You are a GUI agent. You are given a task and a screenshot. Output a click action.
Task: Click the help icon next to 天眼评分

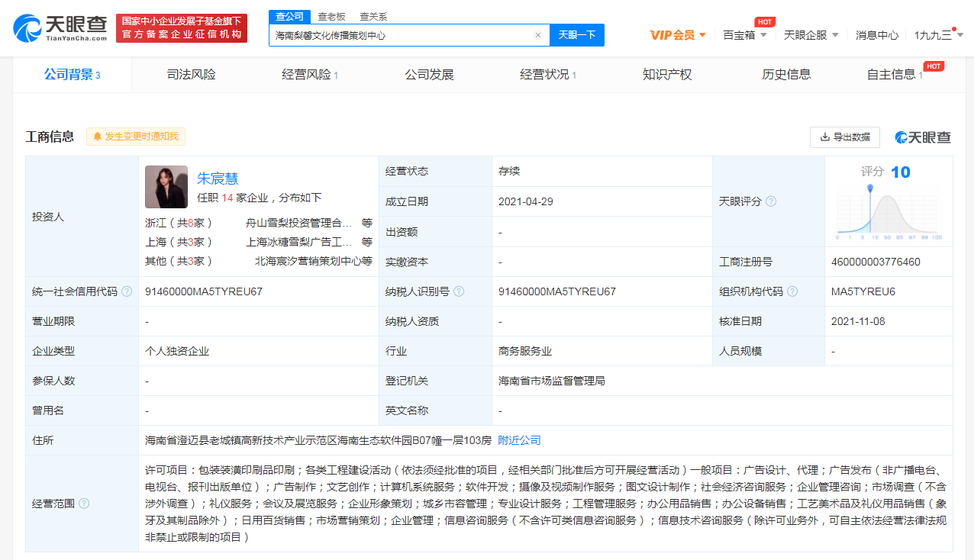pos(771,201)
